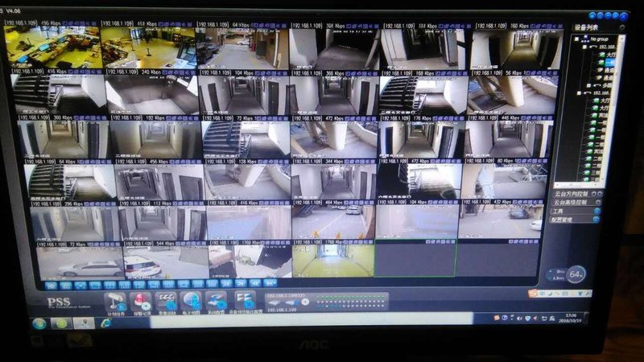The height and width of the screenshot is (362, 644).
Task: Click the Windows Start orb
Action: point(39,323)
